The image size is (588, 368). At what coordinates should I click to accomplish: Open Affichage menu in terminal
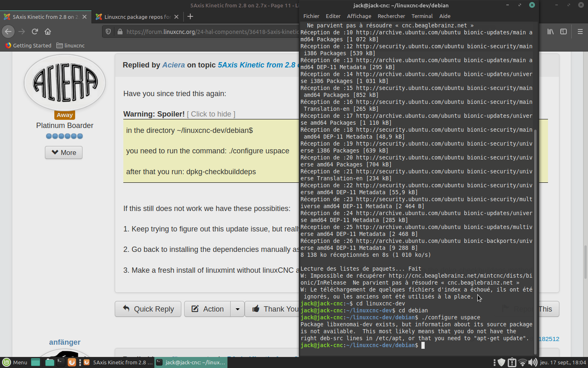tap(359, 16)
